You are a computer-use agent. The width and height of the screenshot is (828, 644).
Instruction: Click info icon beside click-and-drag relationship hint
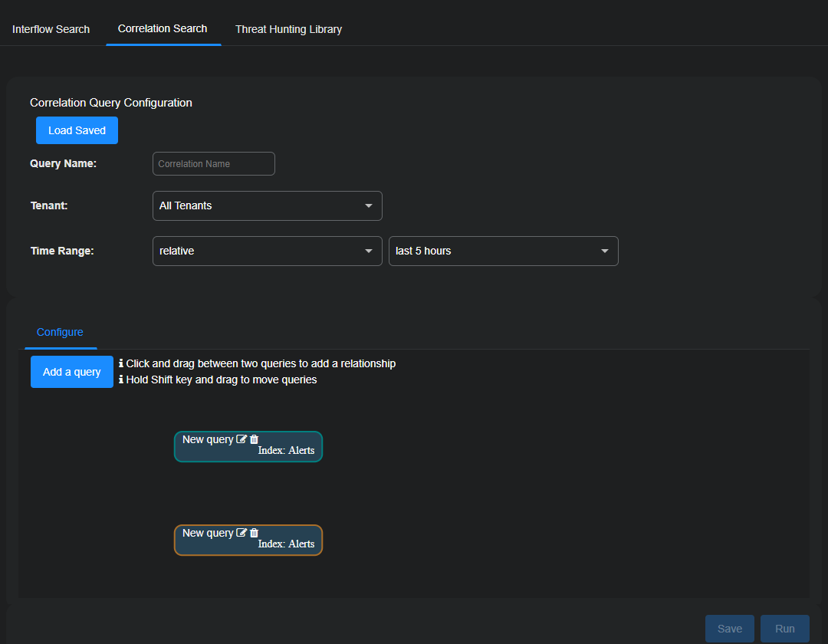121,363
